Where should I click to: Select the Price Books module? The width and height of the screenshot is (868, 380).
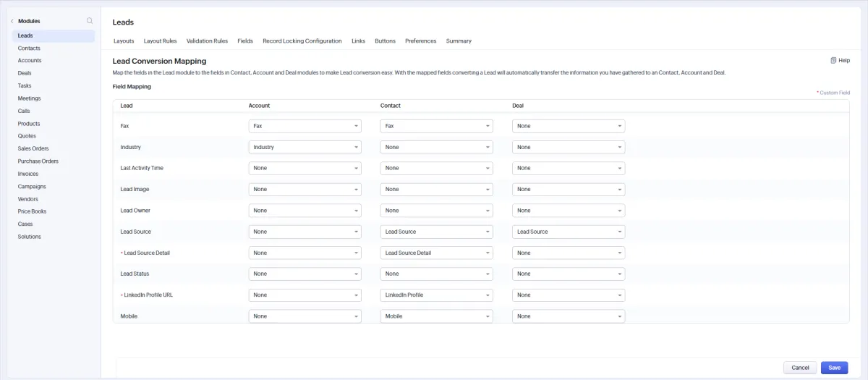click(x=32, y=211)
